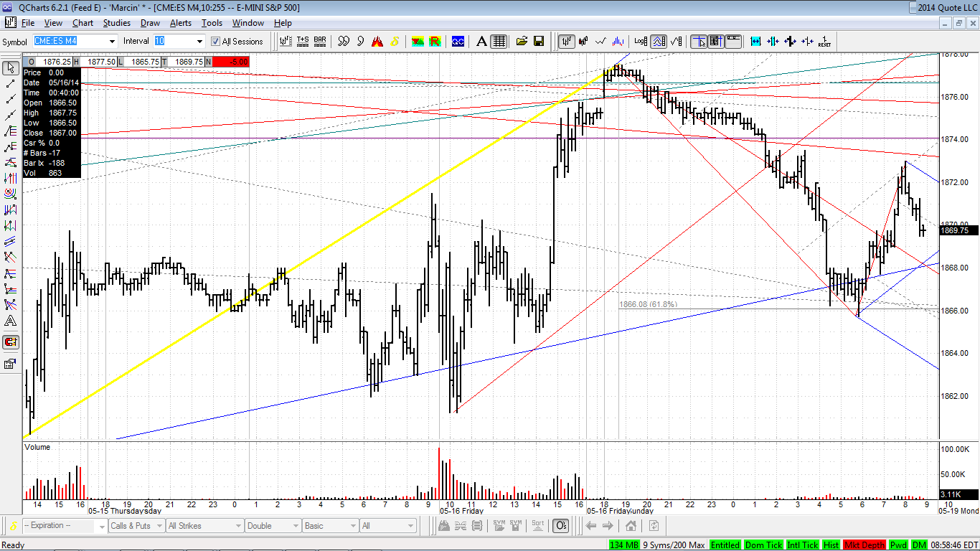
Task: Switch to line chart style icon
Action: point(602,41)
